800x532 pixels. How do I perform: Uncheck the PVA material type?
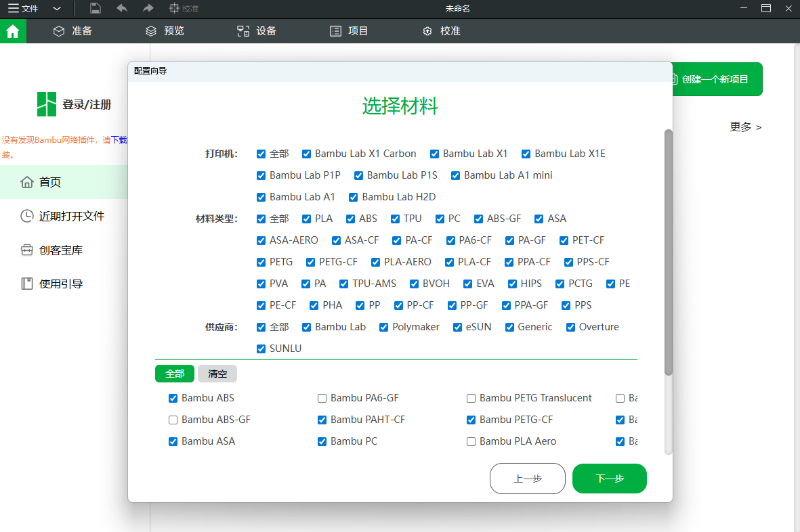click(x=261, y=284)
